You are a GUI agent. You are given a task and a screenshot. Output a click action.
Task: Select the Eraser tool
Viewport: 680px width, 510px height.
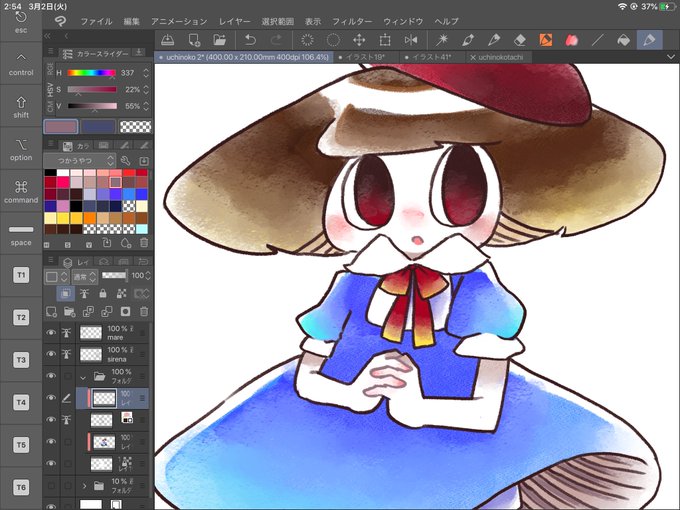click(520, 40)
